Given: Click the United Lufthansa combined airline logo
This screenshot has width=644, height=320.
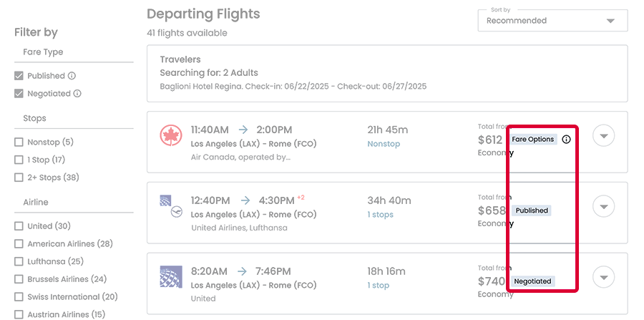Looking at the screenshot, I should pyautogui.click(x=170, y=208).
